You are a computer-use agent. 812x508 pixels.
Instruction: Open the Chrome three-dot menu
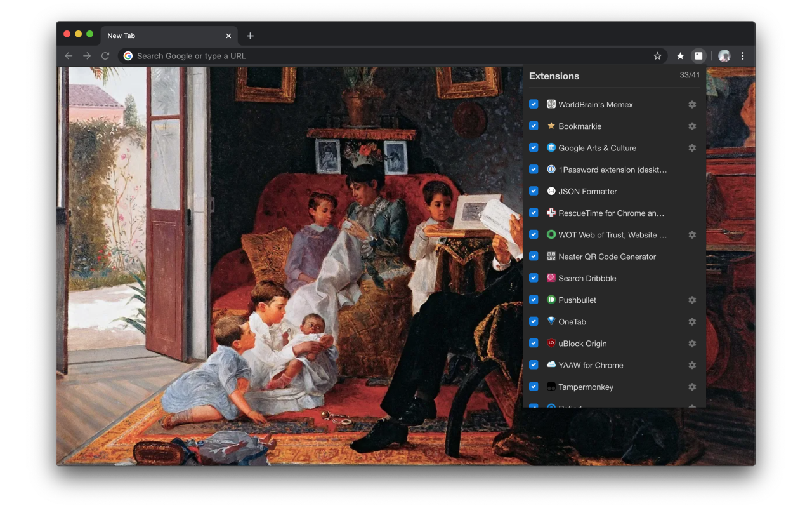tap(742, 56)
